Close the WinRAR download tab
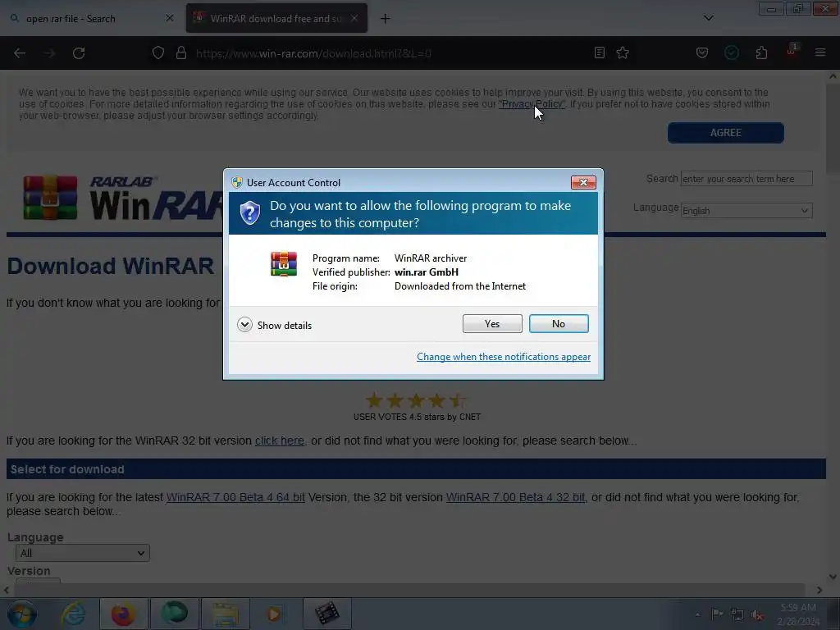 [x=354, y=18]
